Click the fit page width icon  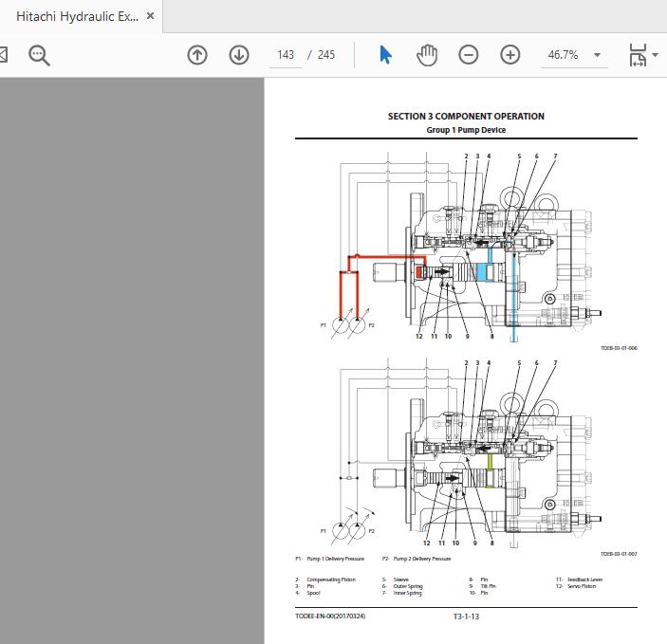coord(638,55)
